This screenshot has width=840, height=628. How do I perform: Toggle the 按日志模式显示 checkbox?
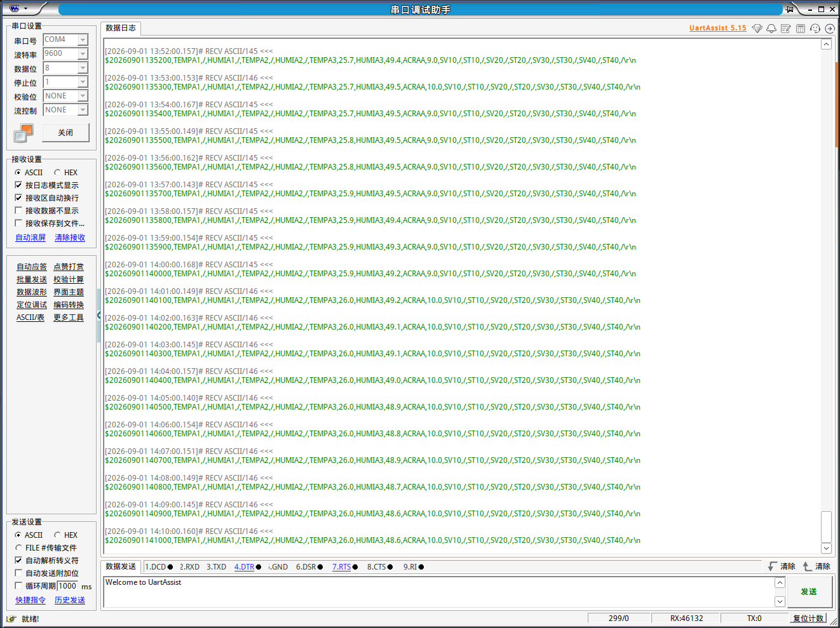[x=18, y=185]
